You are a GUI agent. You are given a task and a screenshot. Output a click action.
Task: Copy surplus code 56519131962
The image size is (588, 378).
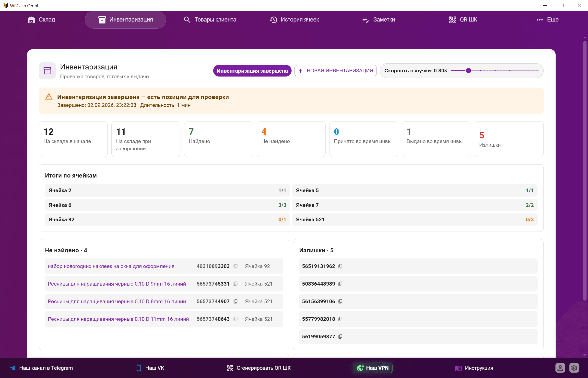tap(340, 266)
